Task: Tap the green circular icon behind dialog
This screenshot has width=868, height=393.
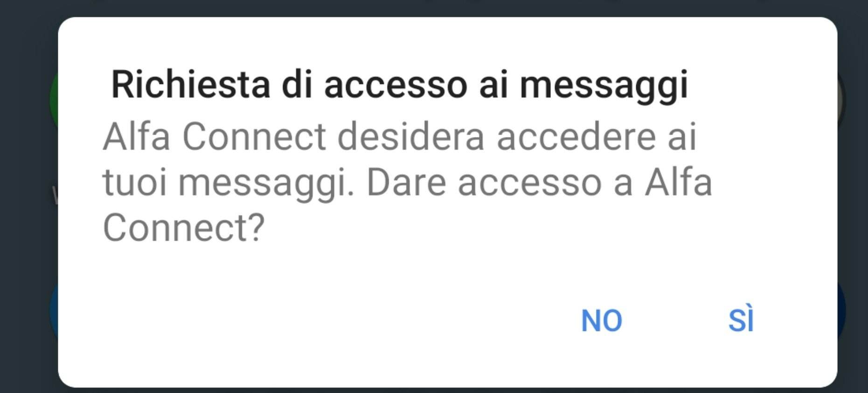Action: coord(54,99)
